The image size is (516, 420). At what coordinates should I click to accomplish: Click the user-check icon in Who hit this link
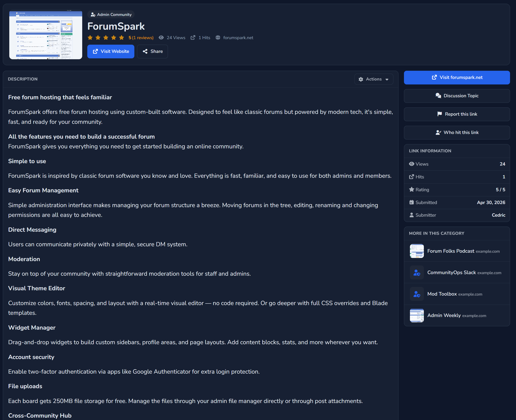point(438,133)
